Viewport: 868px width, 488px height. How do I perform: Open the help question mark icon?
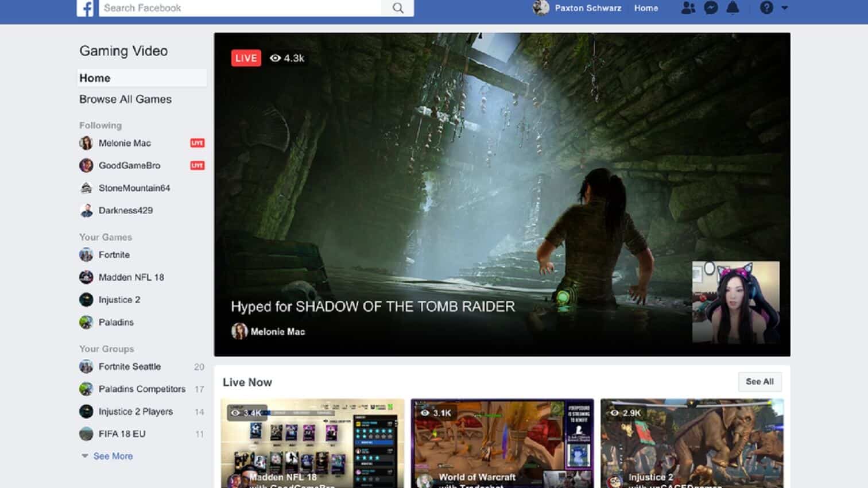(x=766, y=8)
